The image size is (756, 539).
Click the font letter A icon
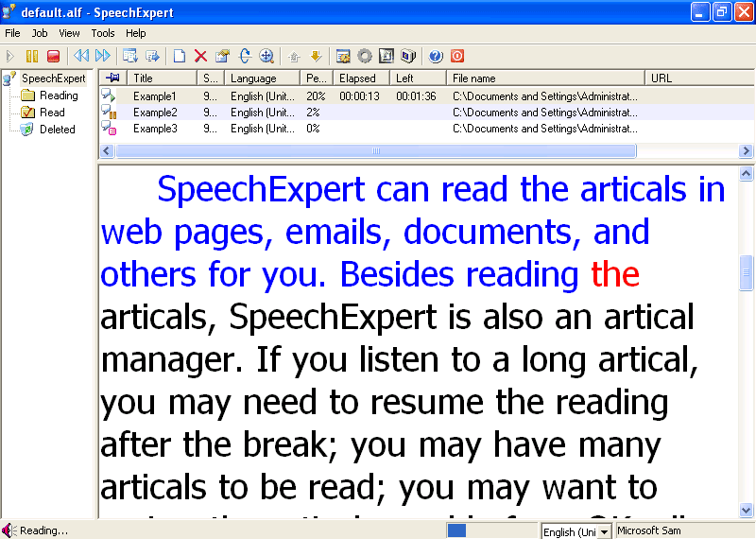pos(387,56)
